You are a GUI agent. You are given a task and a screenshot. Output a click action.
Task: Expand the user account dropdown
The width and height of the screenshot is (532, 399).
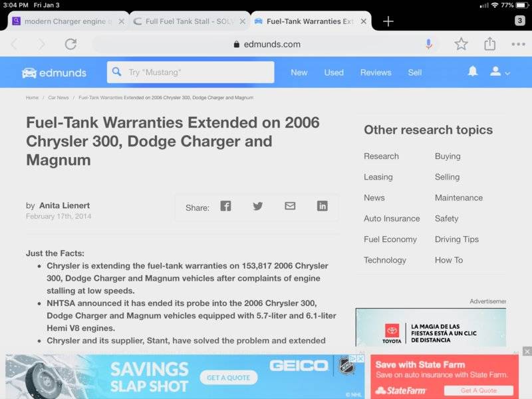499,72
